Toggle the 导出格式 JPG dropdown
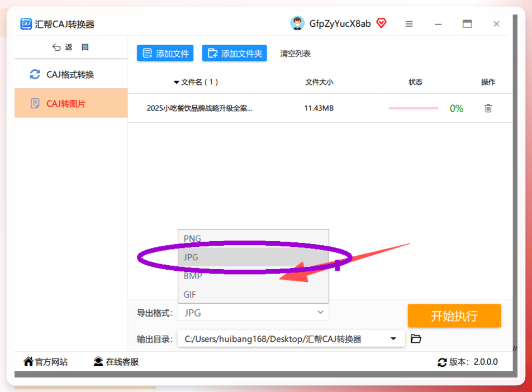Image resolution: width=532 pixels, height=392 pixels. pos(253,313)
